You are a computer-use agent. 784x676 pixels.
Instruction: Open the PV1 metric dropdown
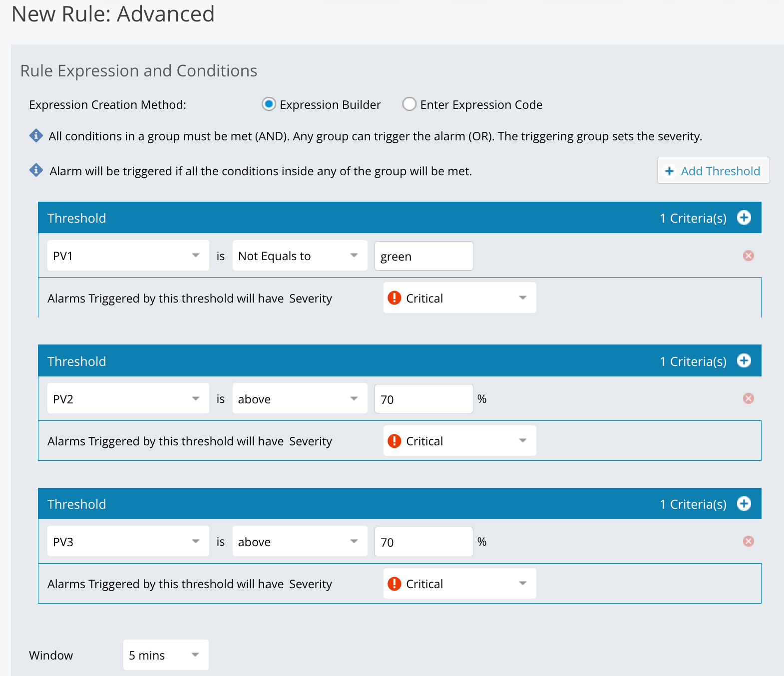(128, 256)
